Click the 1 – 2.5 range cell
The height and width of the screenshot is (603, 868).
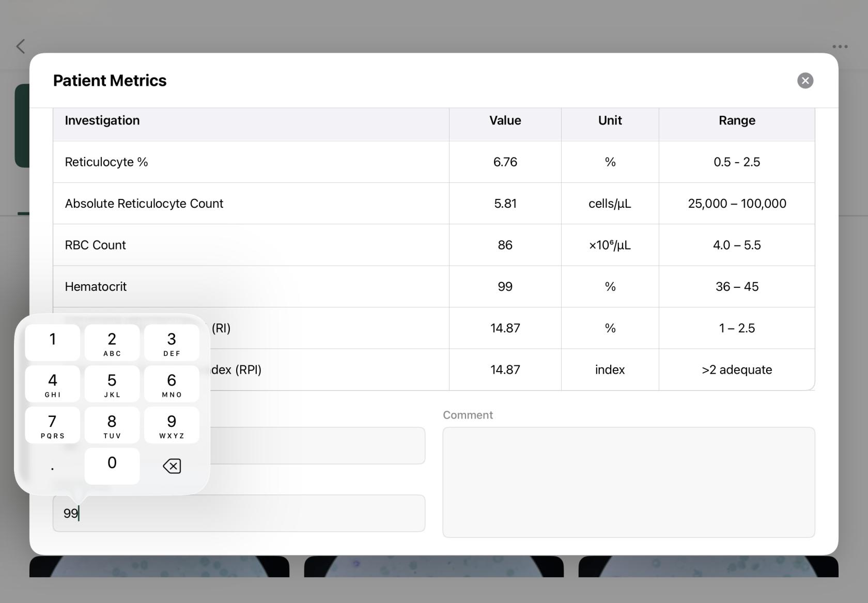tap(737, 328)
